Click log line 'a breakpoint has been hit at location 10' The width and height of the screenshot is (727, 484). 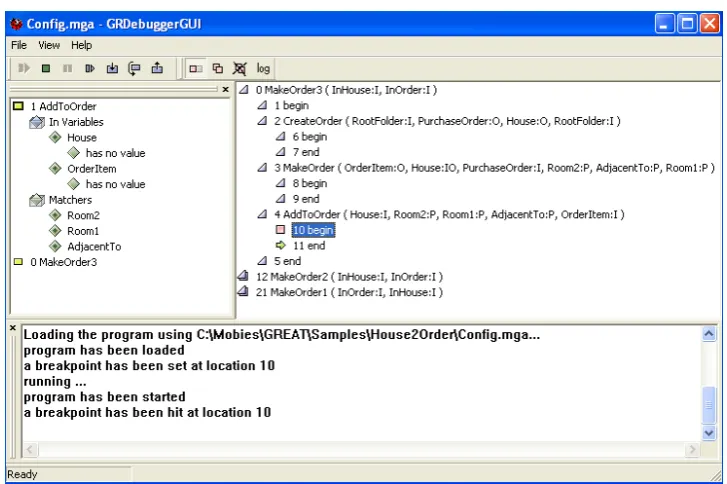(147, 412)
